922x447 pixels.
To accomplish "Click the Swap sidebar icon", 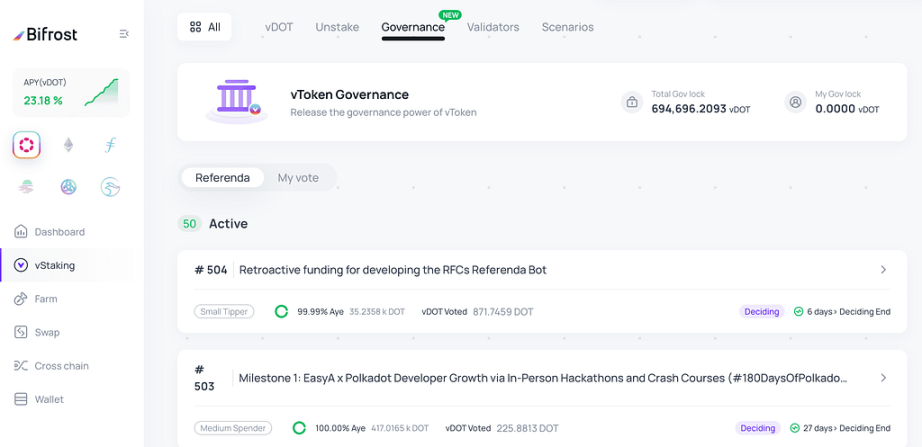I will (21, 332).
